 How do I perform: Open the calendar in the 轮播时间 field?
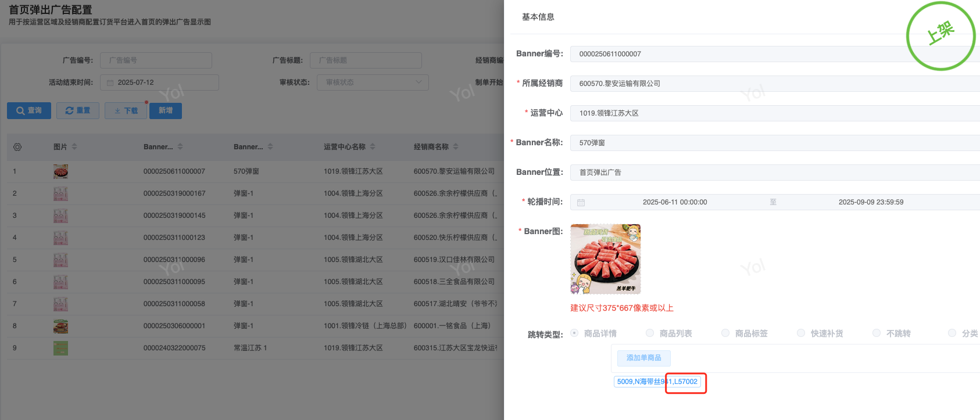(581, 202)
